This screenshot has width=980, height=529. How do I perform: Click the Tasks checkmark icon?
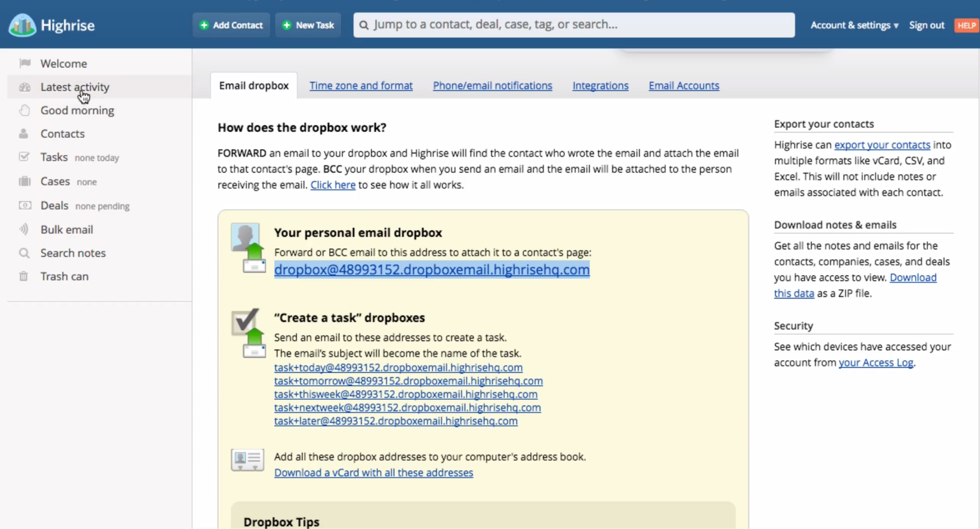coord(24,157)
